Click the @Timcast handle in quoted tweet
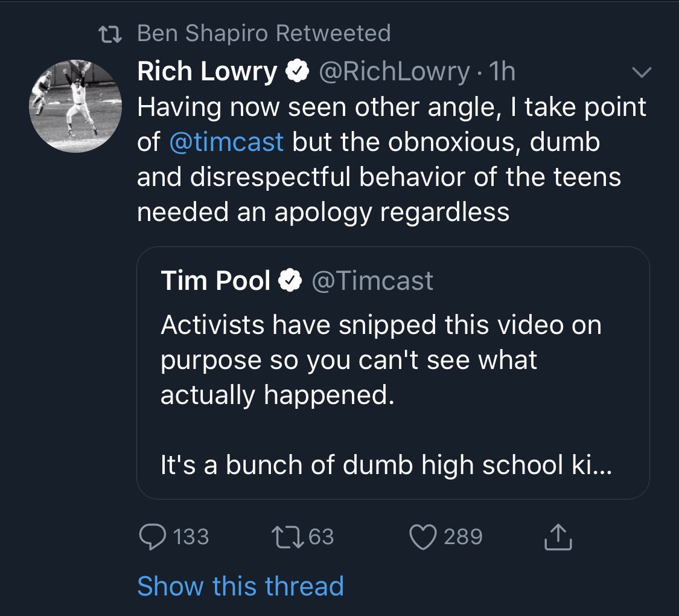Image resolution: width=679 pixels, height=616 pixels. coord(372,281)
